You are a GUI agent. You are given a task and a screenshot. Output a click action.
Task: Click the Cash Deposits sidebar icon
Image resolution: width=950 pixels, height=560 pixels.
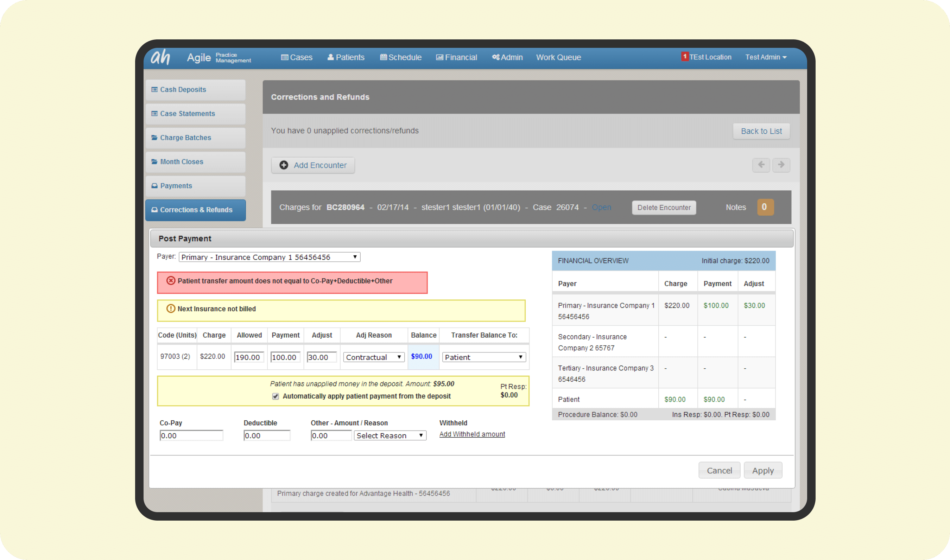tap(154, 89)
